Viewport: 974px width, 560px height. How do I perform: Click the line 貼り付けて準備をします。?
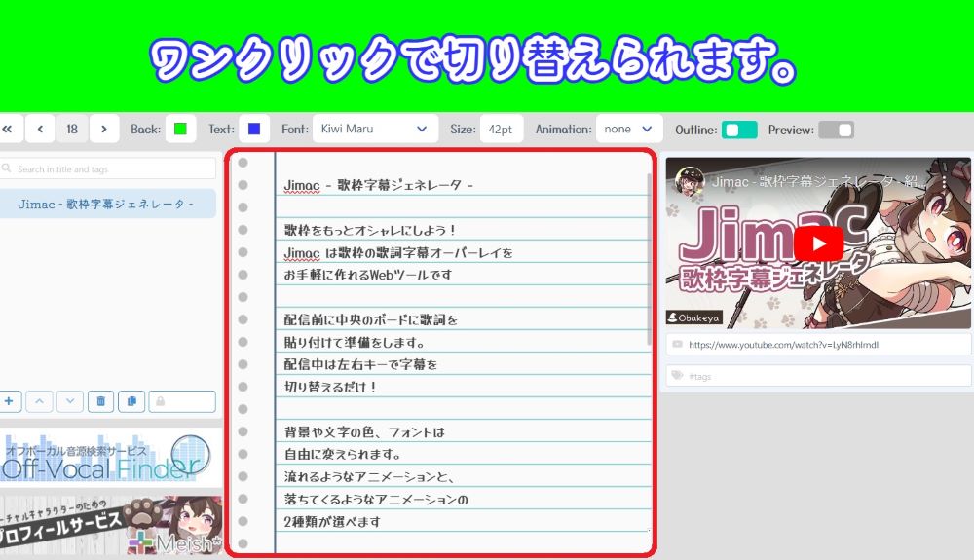click(x=355, y=342)
